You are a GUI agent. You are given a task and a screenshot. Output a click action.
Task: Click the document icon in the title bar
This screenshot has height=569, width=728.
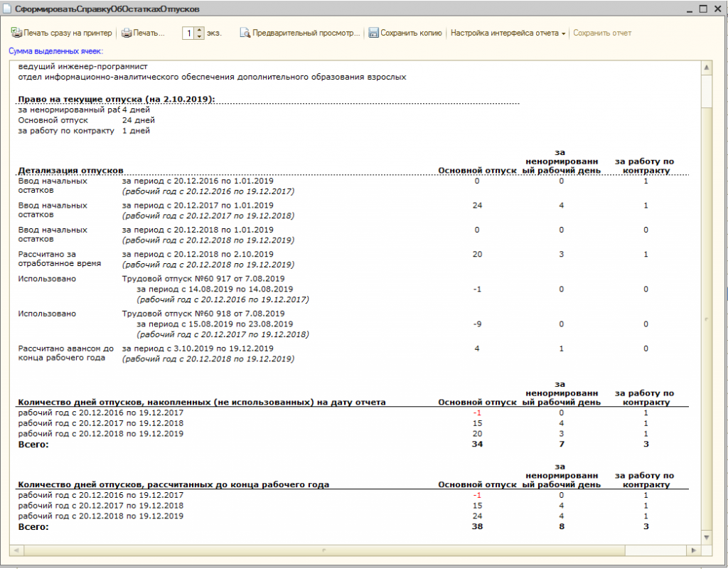8,9
